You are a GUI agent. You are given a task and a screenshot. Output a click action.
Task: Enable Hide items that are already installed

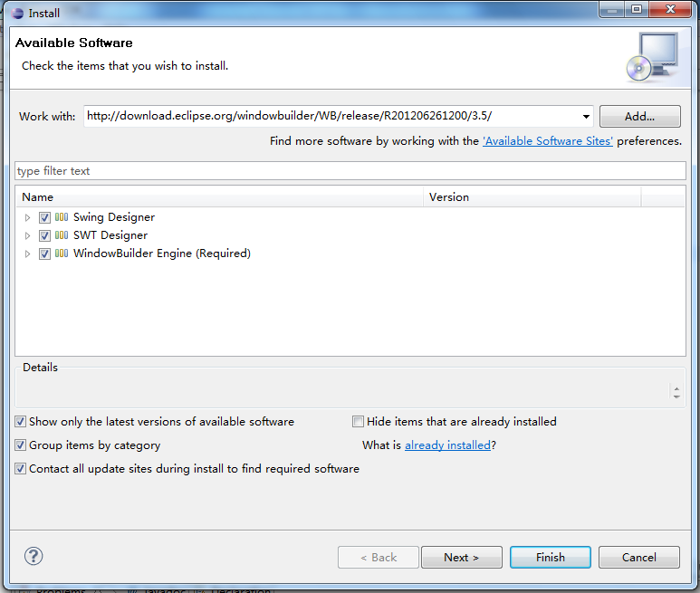coord(358,421)
